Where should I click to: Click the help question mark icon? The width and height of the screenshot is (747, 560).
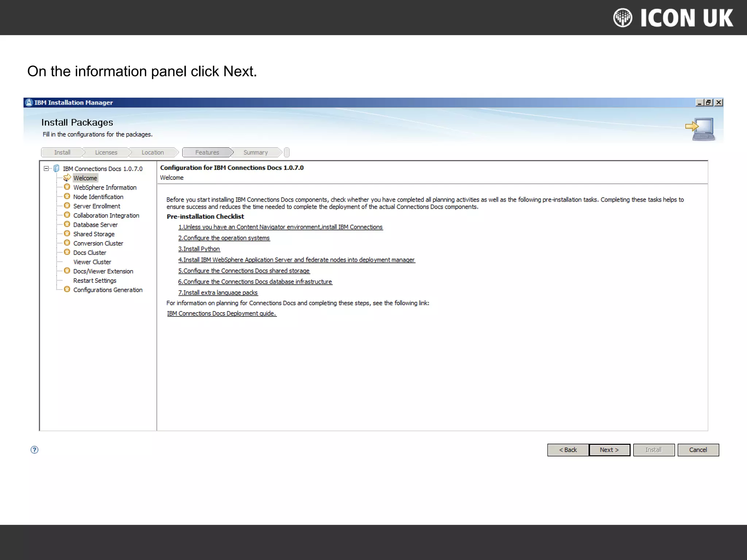[x=34, y=450]
